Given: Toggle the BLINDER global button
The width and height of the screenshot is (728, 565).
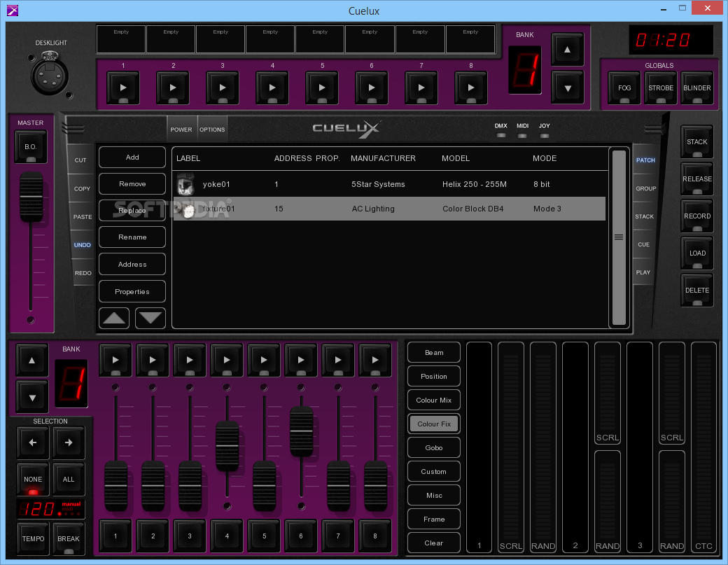Looking at the screenshot, I should pos(697,88).
